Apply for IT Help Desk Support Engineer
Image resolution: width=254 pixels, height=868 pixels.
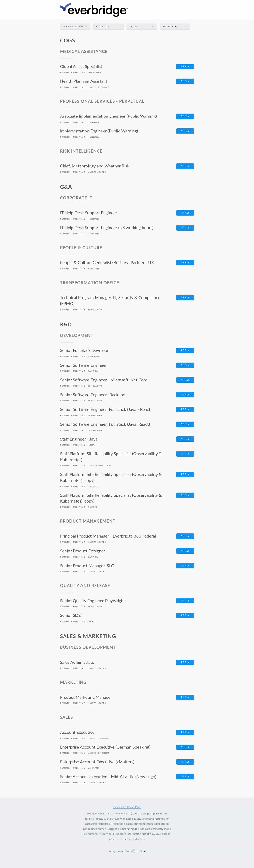[x=185, y=213]
